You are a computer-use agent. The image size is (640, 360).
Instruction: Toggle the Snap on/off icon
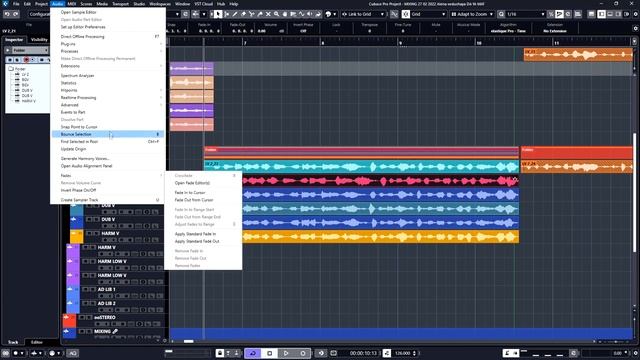(406, 14)
